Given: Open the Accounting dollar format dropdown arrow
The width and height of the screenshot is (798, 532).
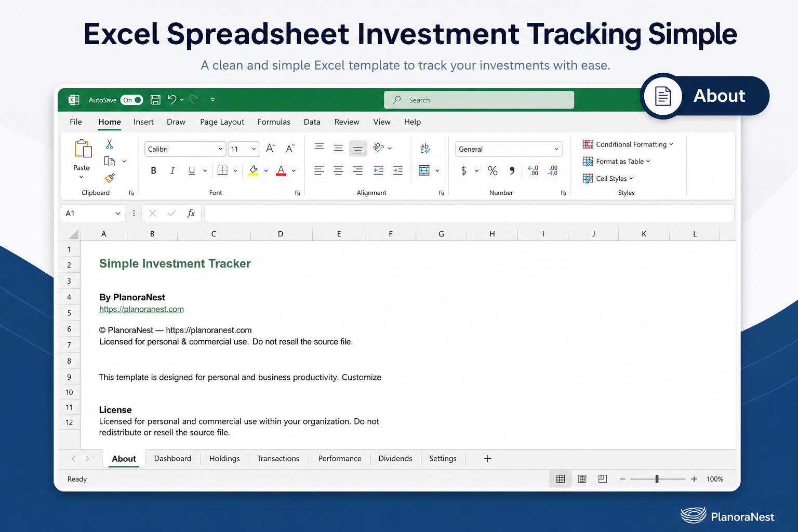Looking at the screenshot, I should 476,170.
